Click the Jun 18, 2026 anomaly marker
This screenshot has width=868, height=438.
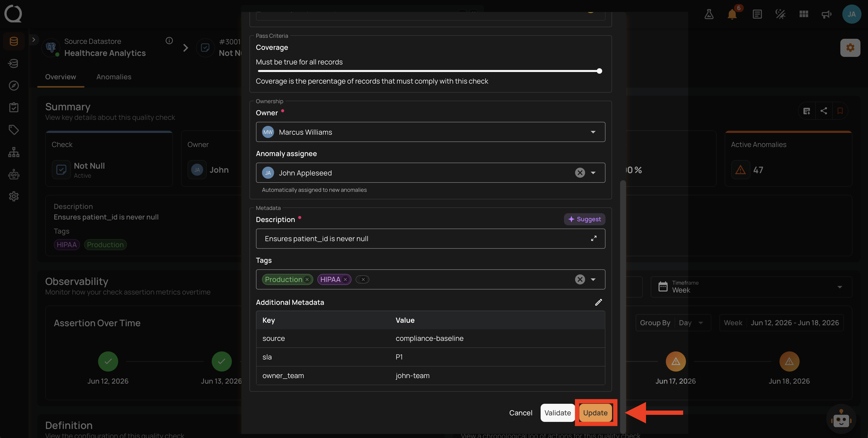[x=789, y=361]
